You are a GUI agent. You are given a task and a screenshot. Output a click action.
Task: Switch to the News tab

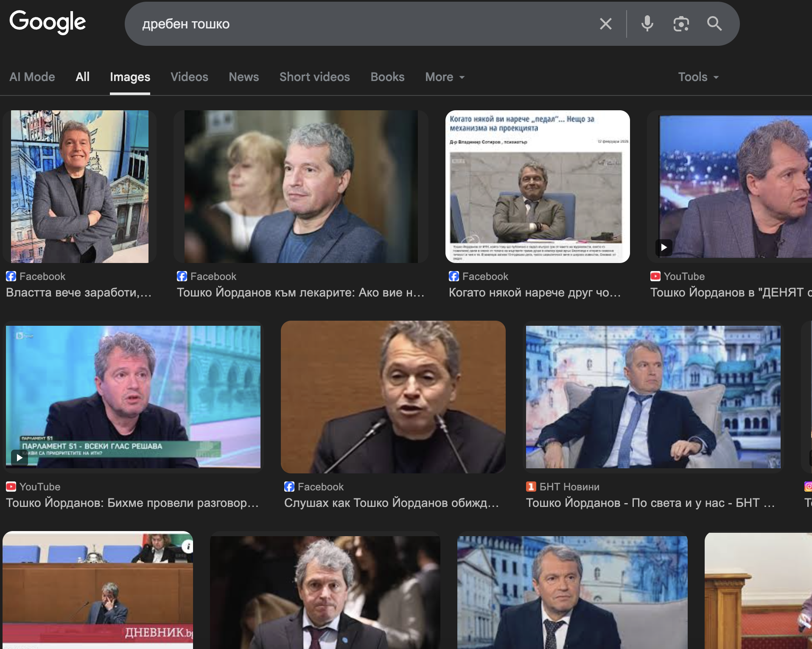tap(244, 77)
